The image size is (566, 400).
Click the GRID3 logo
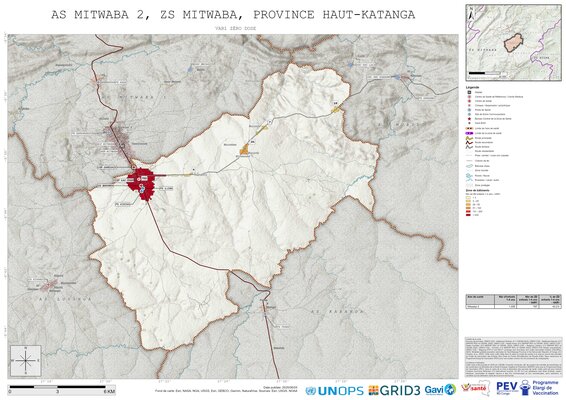coord(394,390)
